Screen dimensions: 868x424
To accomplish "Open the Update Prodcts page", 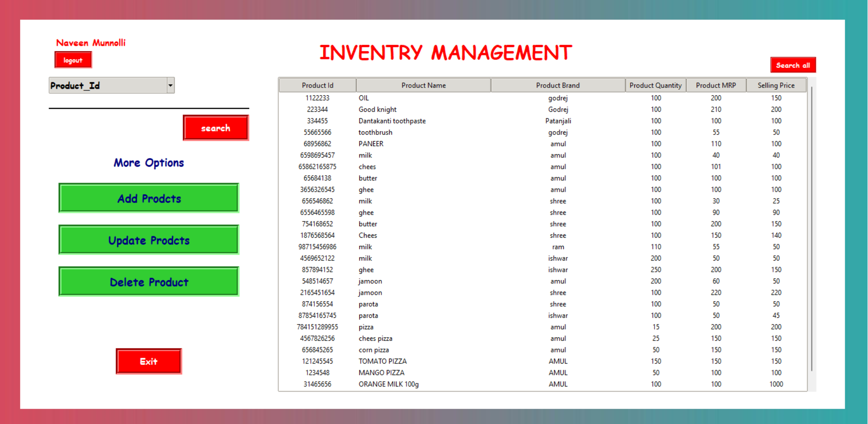I will click(149, 239).
